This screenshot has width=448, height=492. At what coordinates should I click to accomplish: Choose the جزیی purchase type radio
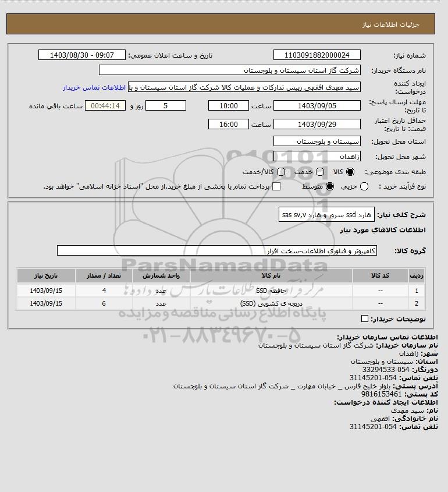pos(364,186)
